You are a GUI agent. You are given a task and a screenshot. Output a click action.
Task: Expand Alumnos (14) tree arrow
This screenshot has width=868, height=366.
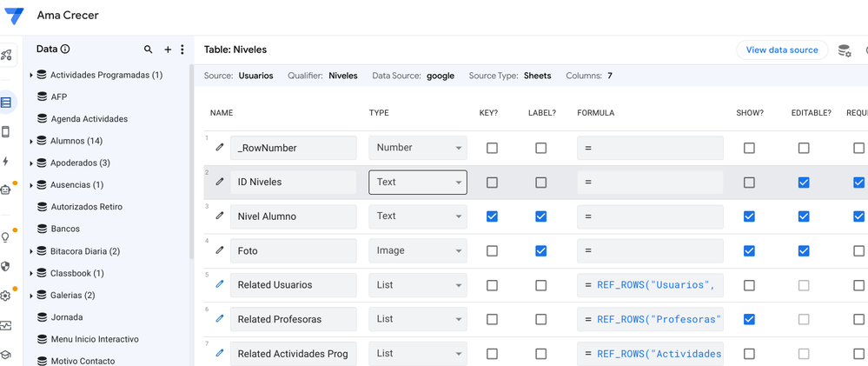[31, 141]
